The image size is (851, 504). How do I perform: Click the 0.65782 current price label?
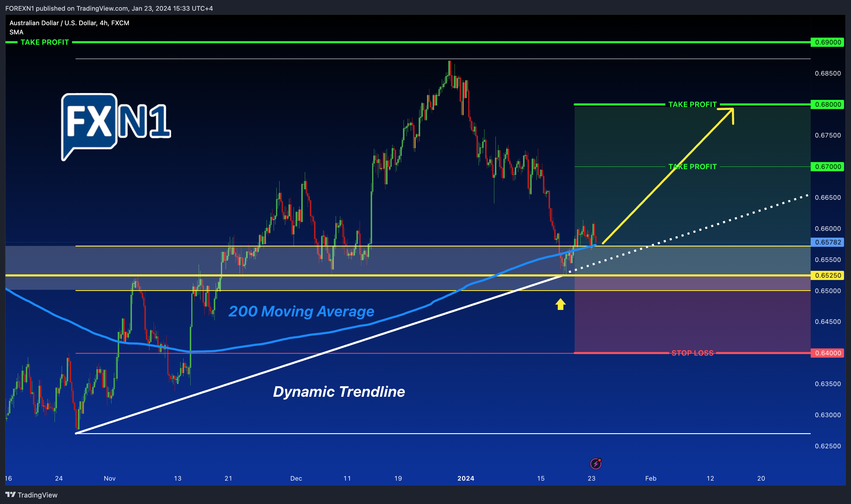827,242
